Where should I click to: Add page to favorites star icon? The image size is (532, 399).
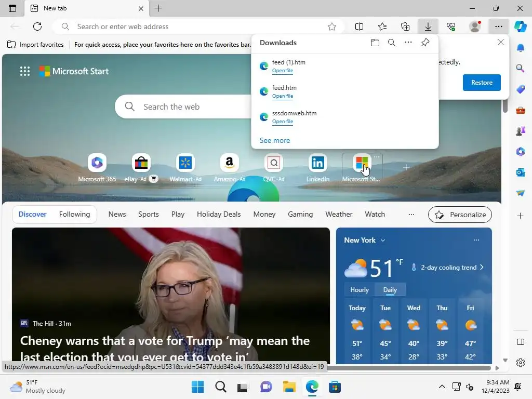coord(332,26)
